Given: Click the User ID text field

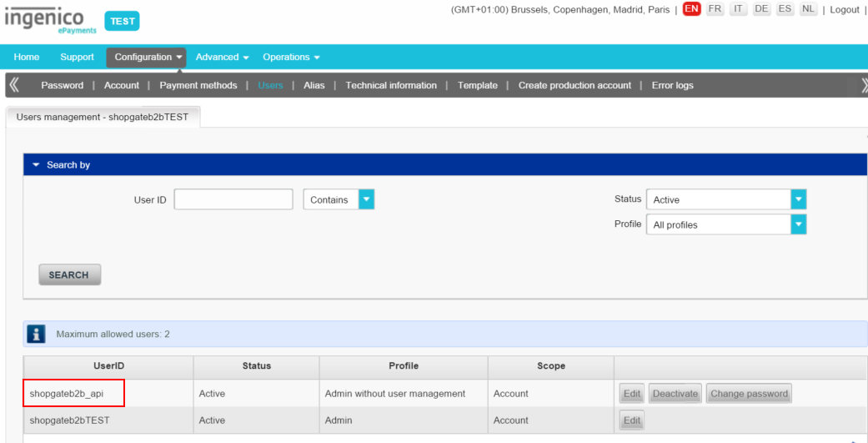Looking at the screenshot, I should (233, 199).
